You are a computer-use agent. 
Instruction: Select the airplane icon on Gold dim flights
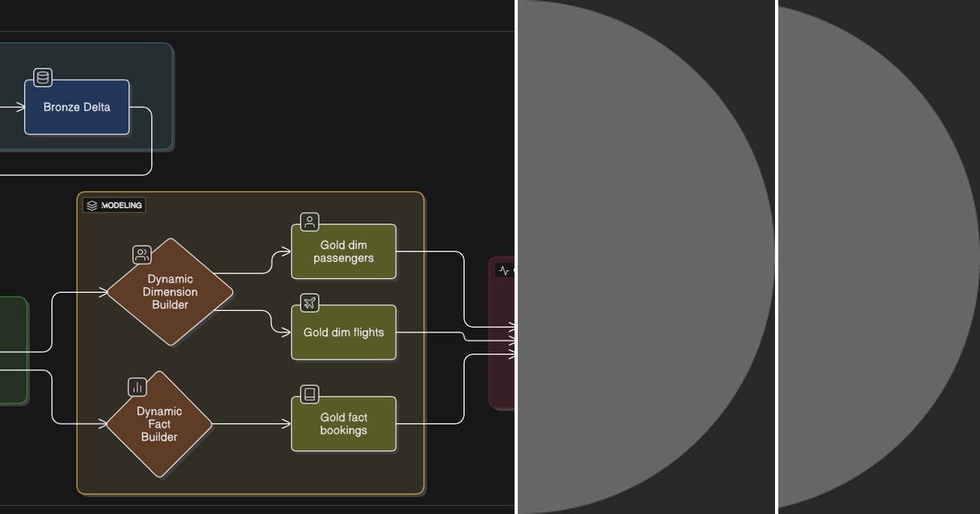[309, 304]
